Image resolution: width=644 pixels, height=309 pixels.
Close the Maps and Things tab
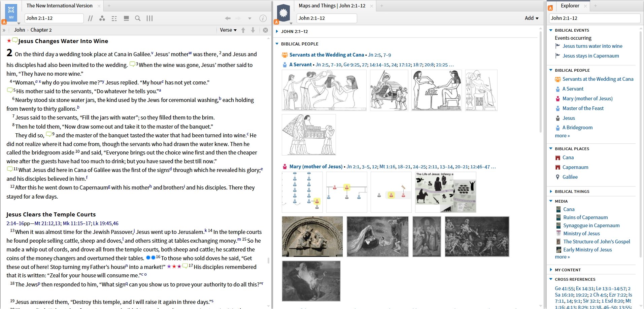372,6
